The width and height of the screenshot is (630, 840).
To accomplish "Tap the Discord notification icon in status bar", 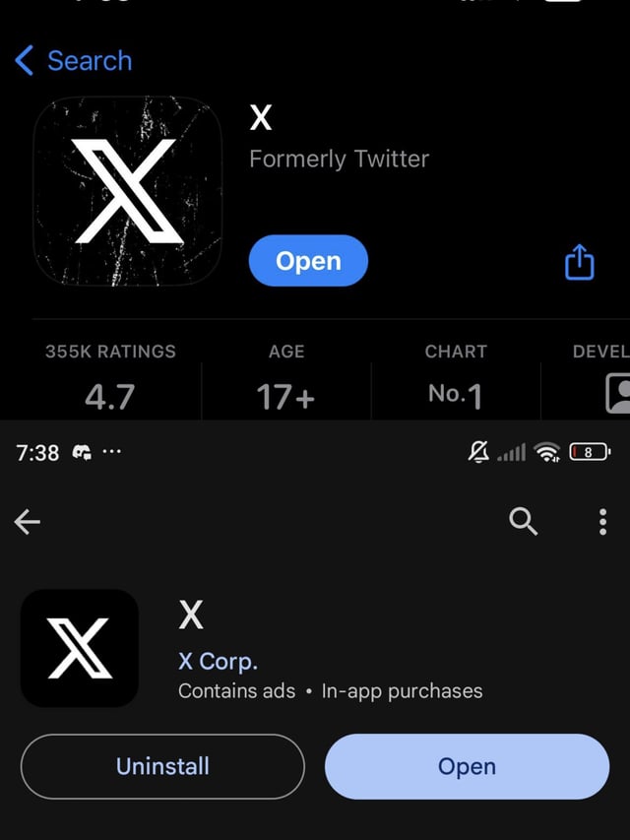I will (x=82, y=452).
